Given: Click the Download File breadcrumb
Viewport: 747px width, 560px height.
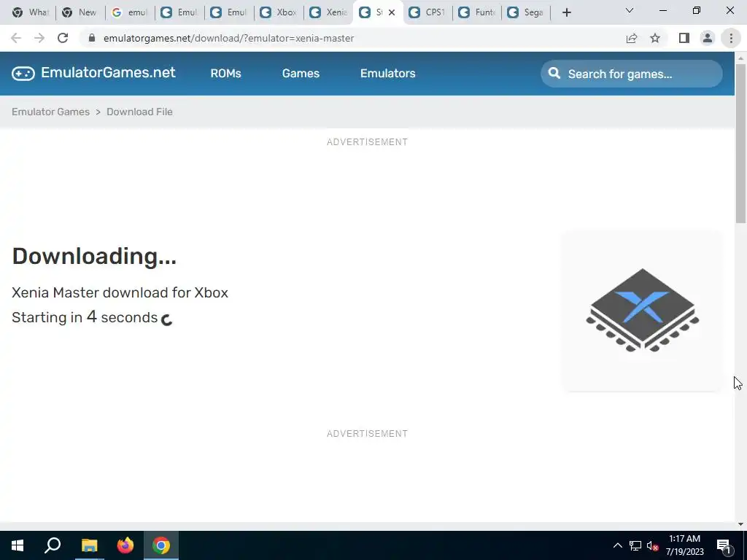Looking at the screenshot, I should (139, 112).
